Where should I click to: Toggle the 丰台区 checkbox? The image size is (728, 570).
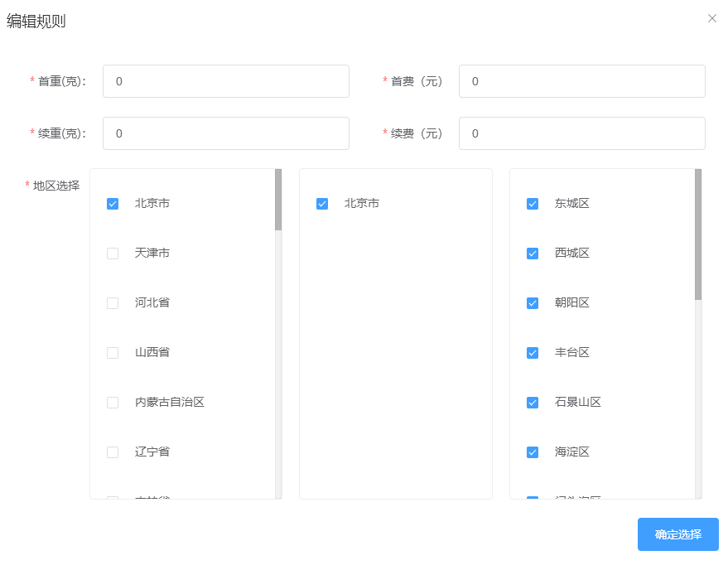533,353
